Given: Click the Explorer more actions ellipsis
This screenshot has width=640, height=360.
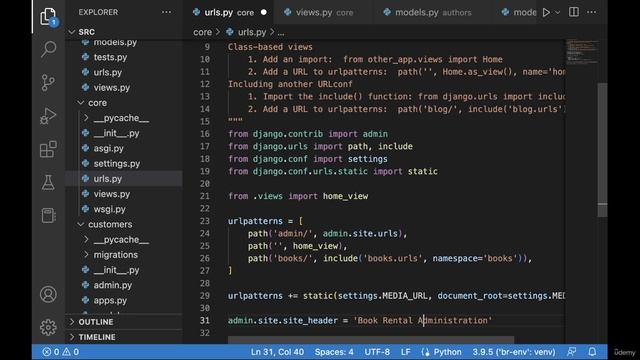Looking at the screenshot, I should 167,12.
